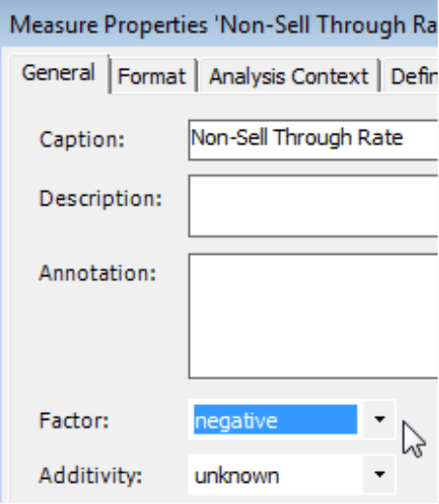Place cursor after 'Rate' in Caption text
Image resolution: width=439 pixels, height=504 pixels.
(x=404, y=139)
